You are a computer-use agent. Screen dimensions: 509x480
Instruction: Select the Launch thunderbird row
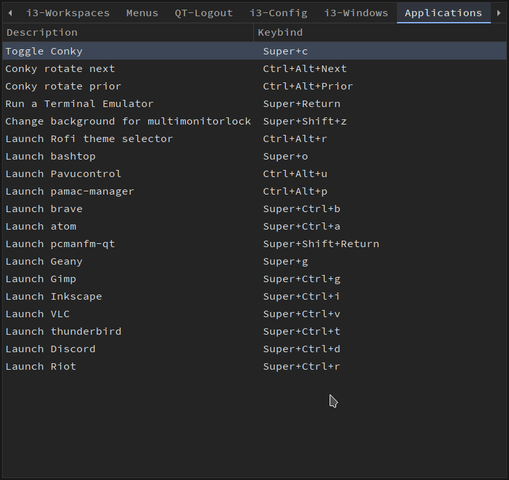pyautogui.click(x=255, y=332)
